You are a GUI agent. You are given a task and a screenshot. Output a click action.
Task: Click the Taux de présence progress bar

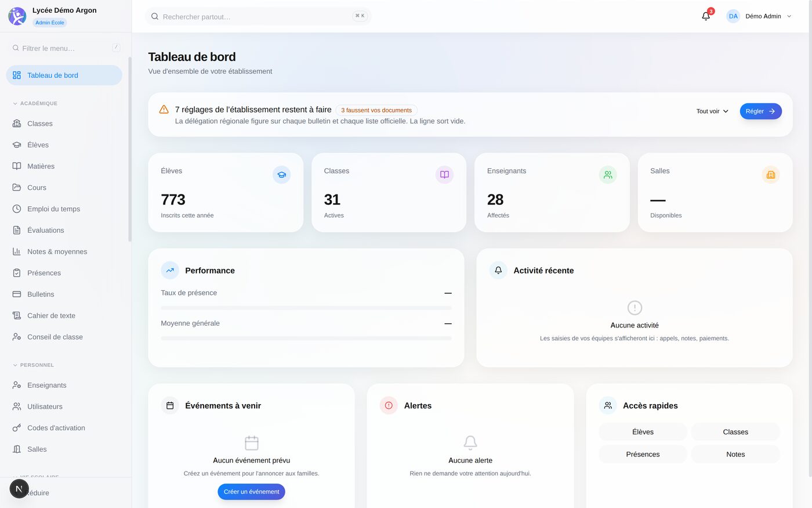click(x=306, y=308)
